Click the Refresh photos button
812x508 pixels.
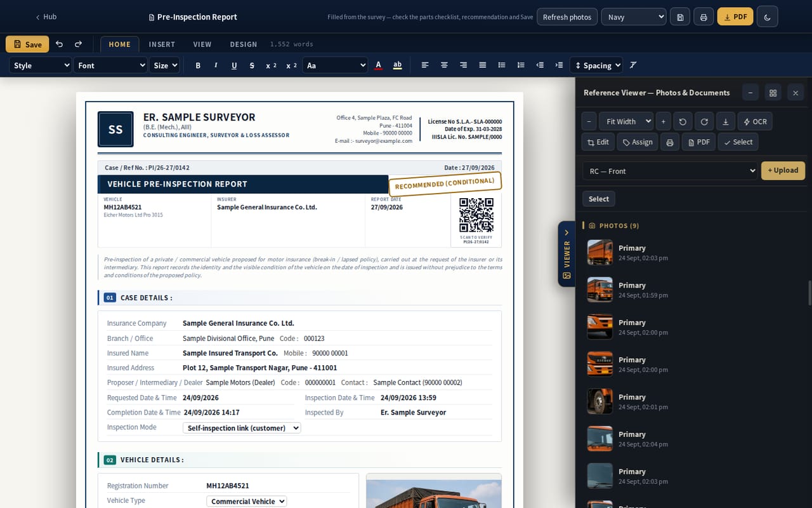(x=567, y=17)
